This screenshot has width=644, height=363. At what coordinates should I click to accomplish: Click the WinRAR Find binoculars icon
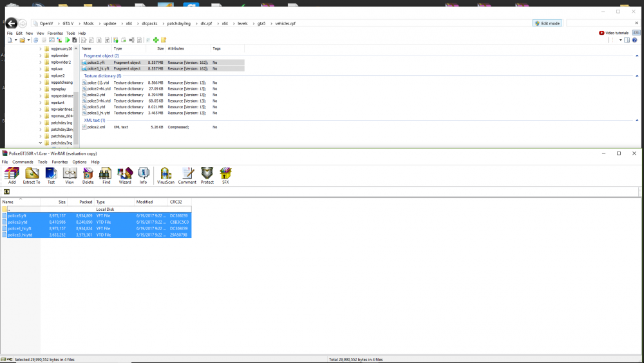coord(106,175)
